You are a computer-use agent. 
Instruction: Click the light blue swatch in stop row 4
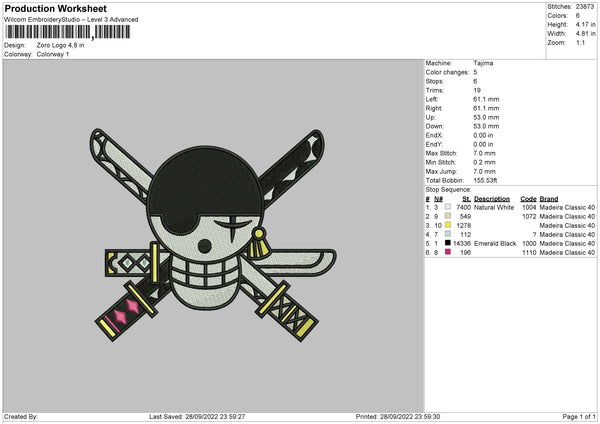click(447, 234)
